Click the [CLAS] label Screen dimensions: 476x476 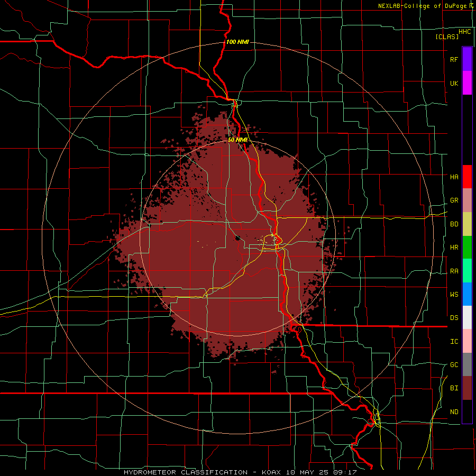coord(447,36)
